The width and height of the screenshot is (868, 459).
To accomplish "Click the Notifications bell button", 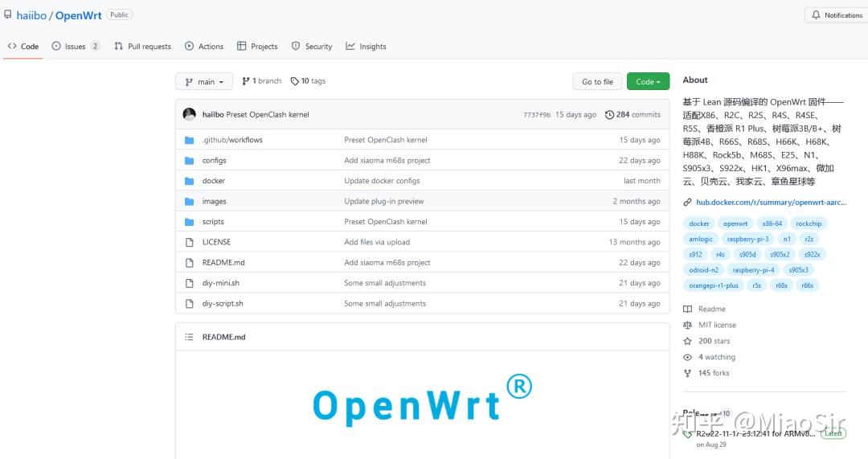I will 837,15.
